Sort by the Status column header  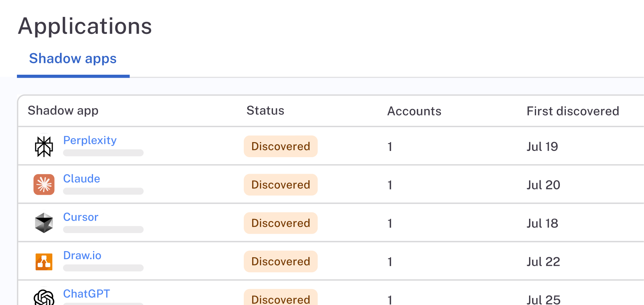(x=265, y=111)
